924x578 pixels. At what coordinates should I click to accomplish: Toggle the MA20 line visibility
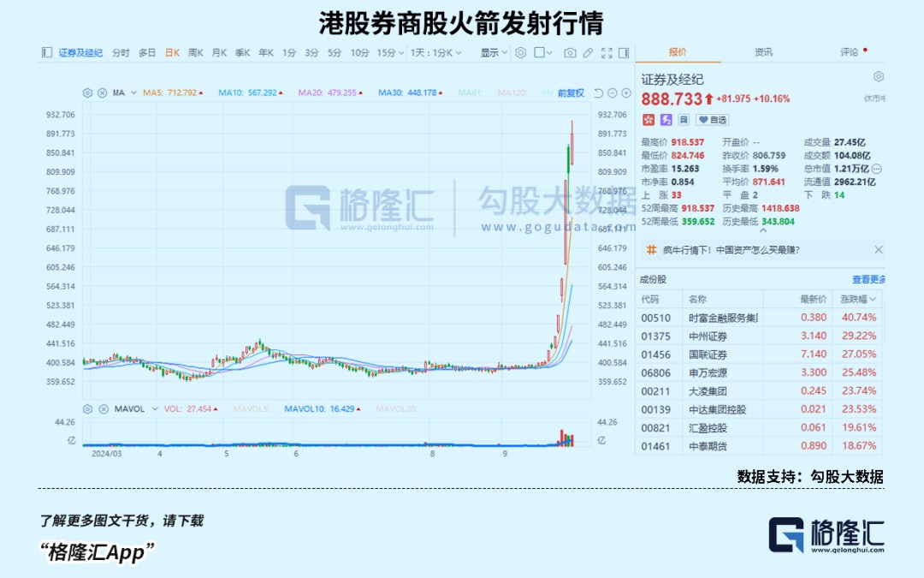[x=330, y=92]
